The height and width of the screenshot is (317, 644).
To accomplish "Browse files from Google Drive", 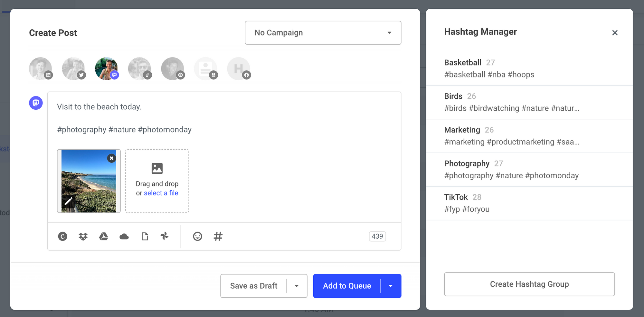I will (x=103, y=236).
